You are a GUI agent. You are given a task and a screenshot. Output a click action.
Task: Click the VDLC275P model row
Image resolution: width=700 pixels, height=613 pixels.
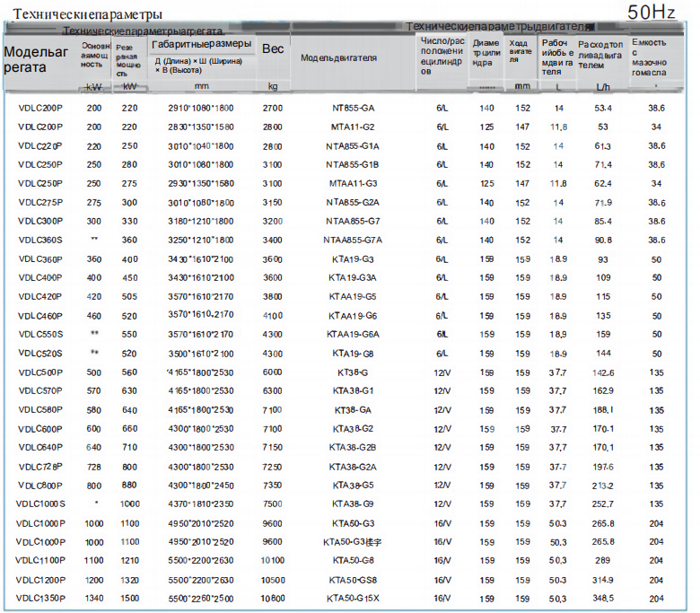pyautogui.click(x=40, y=202)
